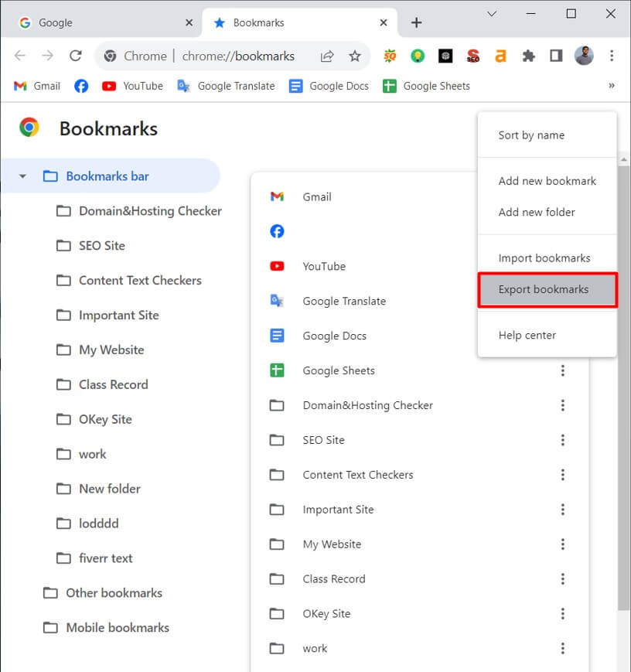Open YouTube from the bookmarks bar
The height and width of the screenshot is (672, 631).
(132, 86)
